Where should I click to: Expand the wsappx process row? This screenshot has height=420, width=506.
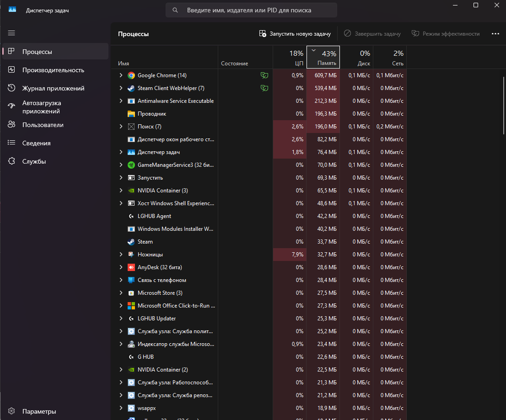click(121, 408)
